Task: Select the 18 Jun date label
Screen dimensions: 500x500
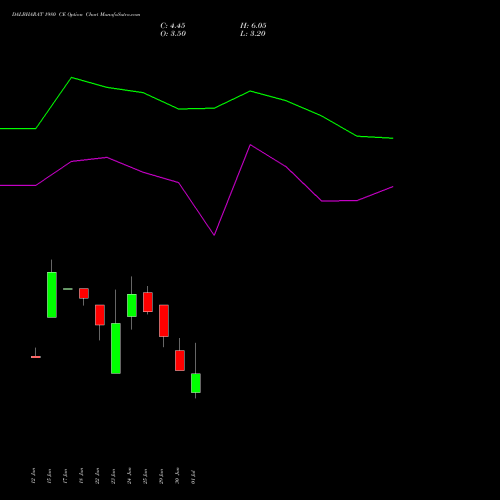Action: pyautogui.click(x=81, y=476)
